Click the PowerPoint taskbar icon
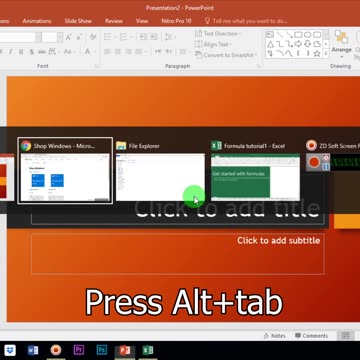This screenshot has width=360, height=360. click(125, 350)
